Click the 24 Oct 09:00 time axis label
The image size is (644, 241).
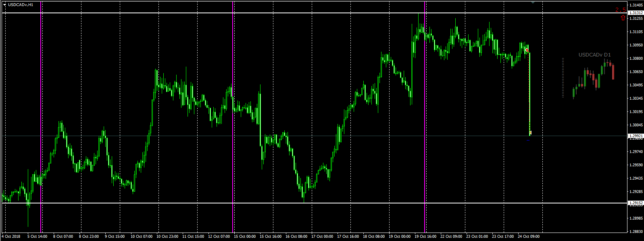(x=529, y=237)
